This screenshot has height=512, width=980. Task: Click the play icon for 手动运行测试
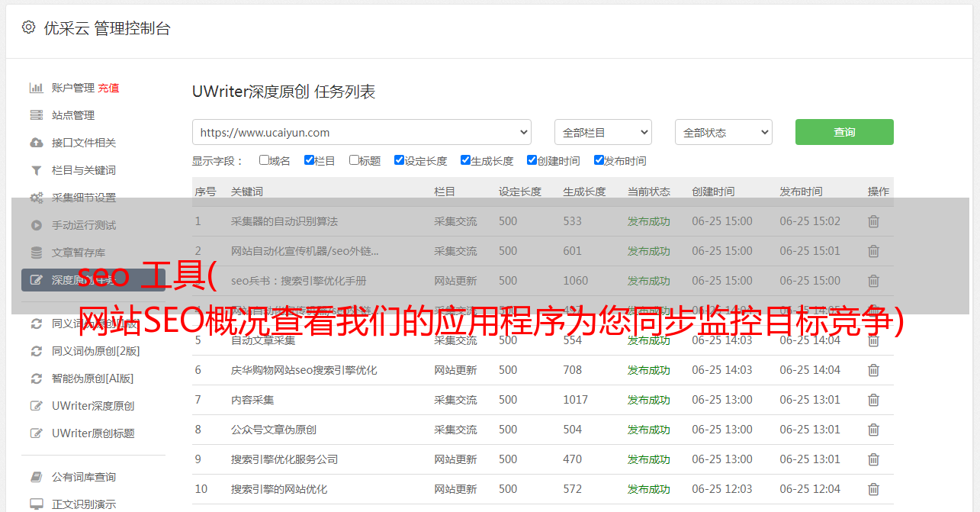tap(36, 225)
